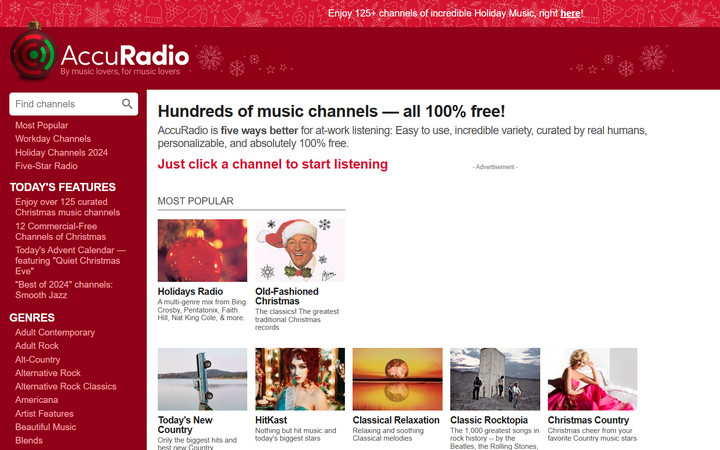Open Most Popular in sidebar
The height and width of the screenshot is (450, 720).
pyautogui.click(x=41, y=125)
